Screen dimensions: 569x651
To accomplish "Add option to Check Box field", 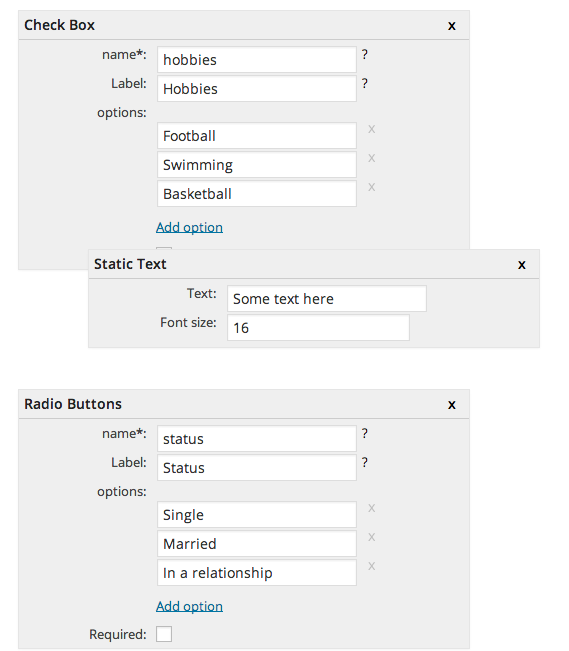I will pyautogui.click(x=189, y=228).
